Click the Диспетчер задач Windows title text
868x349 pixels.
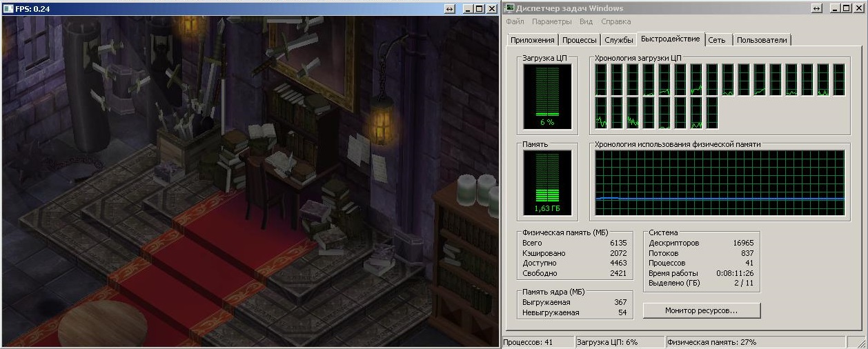570,9
